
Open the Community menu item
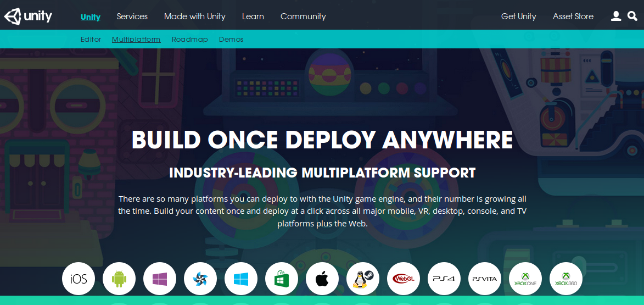tap(303, 16)
